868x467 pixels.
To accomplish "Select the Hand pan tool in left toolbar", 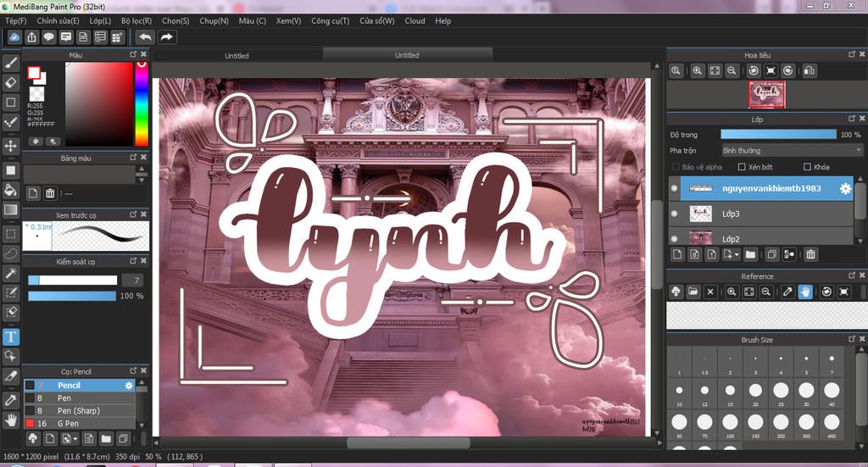I will 10,420.
